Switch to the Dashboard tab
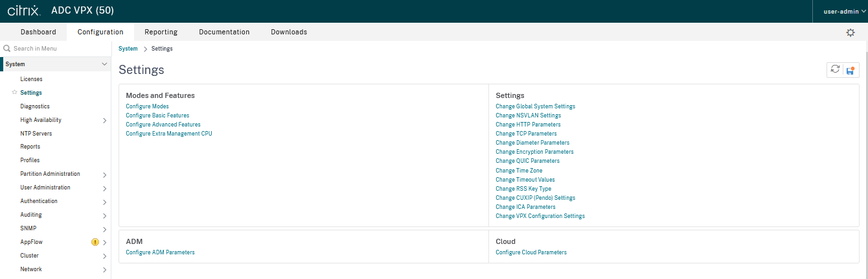Screen dimensions: 868x279 coord(38,32)
